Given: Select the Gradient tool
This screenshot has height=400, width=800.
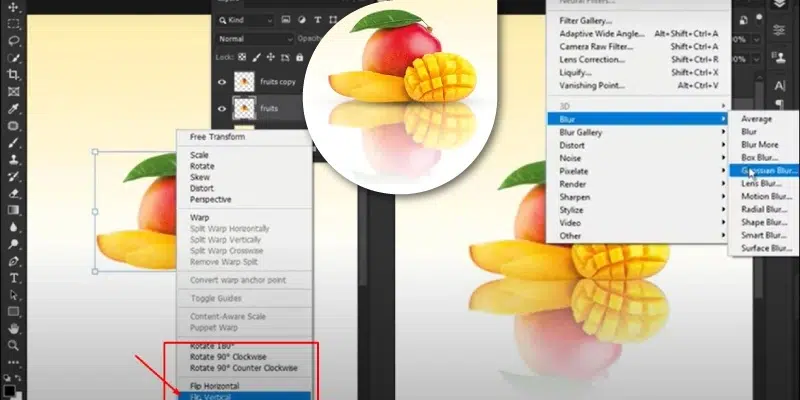Looking at the screenshot, I should point(13,210).
